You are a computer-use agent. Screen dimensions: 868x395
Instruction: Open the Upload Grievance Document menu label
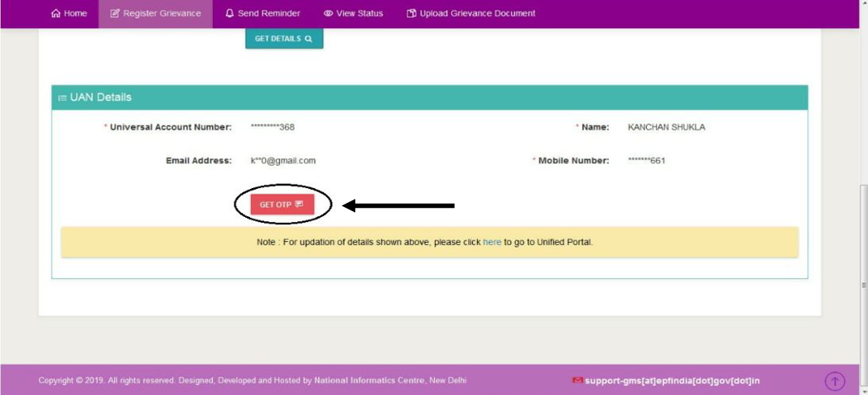click(x=477, y=13)
